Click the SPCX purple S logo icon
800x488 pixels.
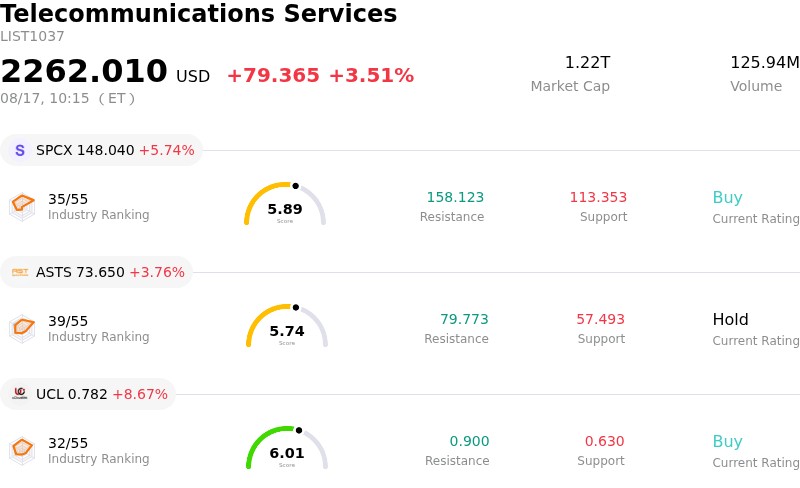coord(20,150)
